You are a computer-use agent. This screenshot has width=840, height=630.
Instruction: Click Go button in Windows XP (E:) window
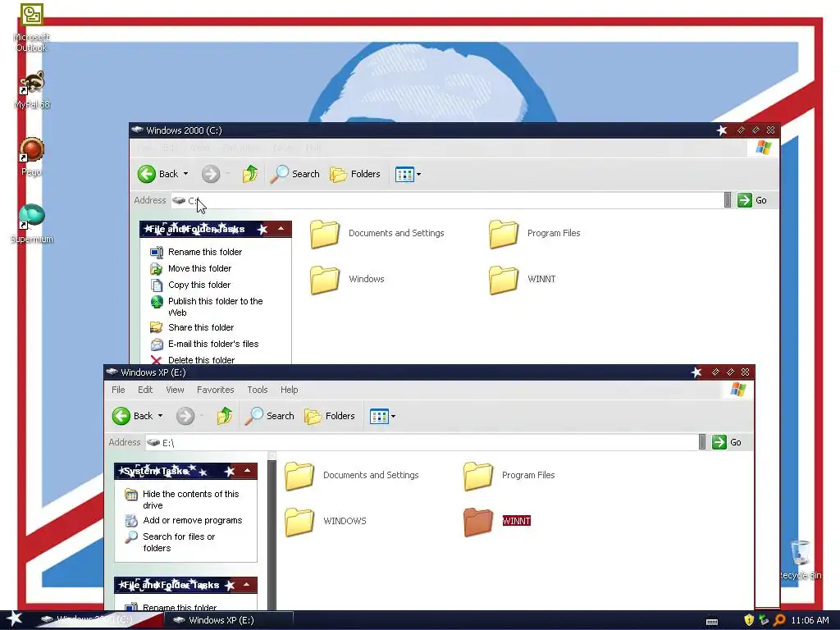(727, 442)
